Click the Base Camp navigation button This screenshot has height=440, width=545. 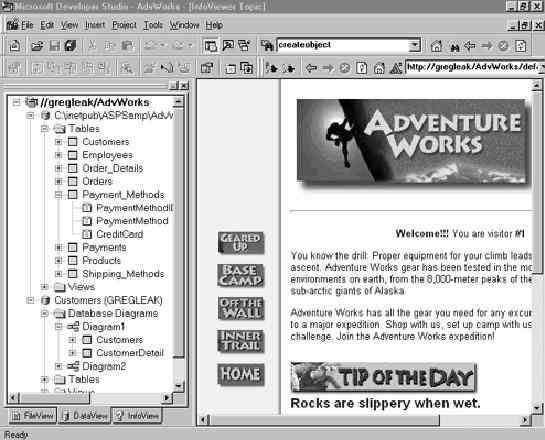point(241,275)
